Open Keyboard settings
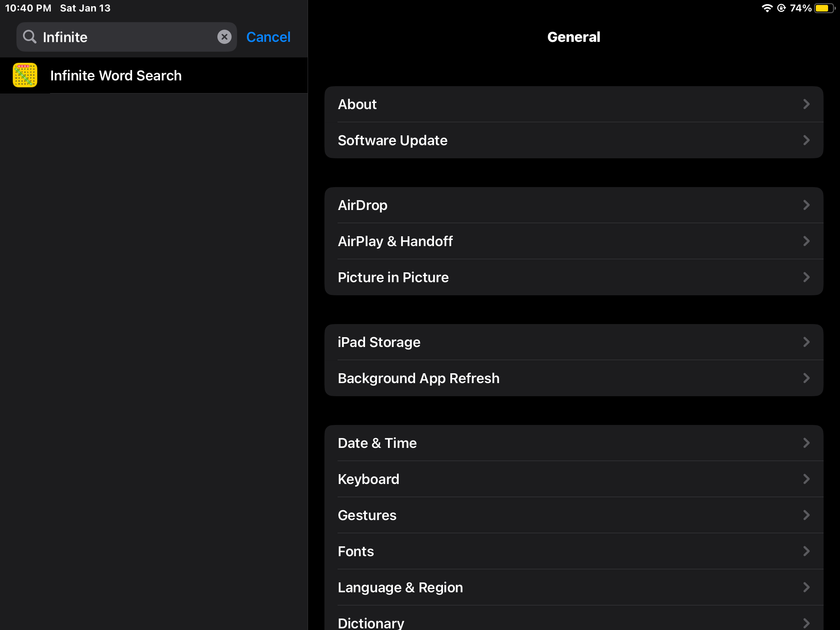Screen dimensions: 840x630 point(573,479)
